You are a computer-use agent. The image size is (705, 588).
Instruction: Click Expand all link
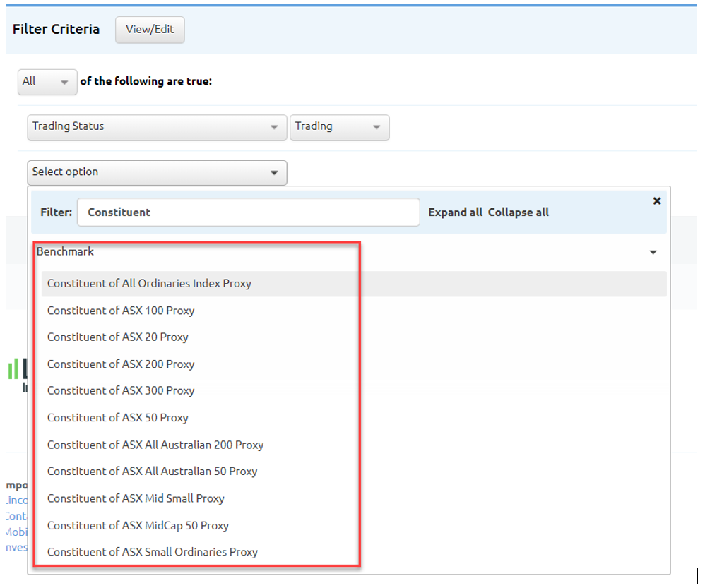coord(456,212)
